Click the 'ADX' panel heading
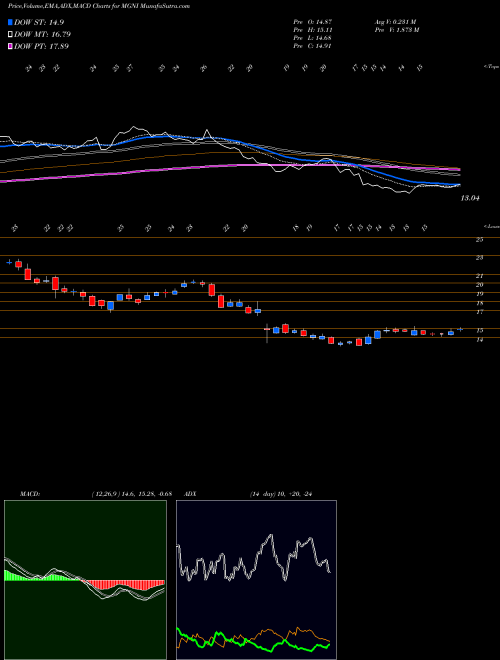This screenshot has height=660, width=500. click(191, 494)
